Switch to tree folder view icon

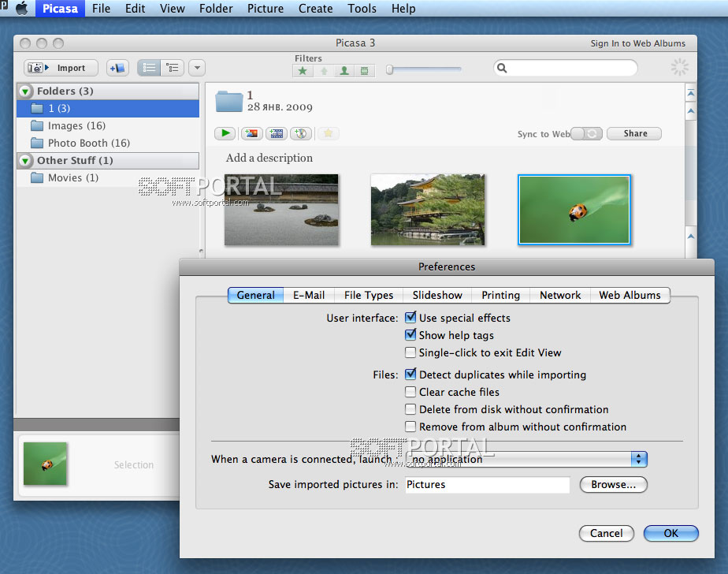[x=173, y=68]
